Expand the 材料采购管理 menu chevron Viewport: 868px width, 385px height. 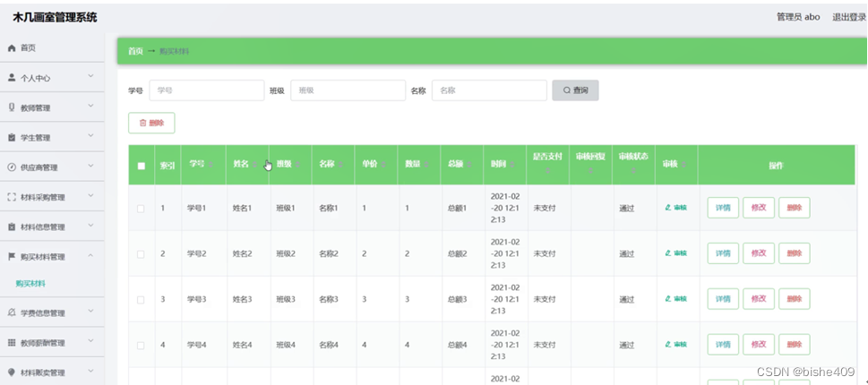click(x=90, y=196)
